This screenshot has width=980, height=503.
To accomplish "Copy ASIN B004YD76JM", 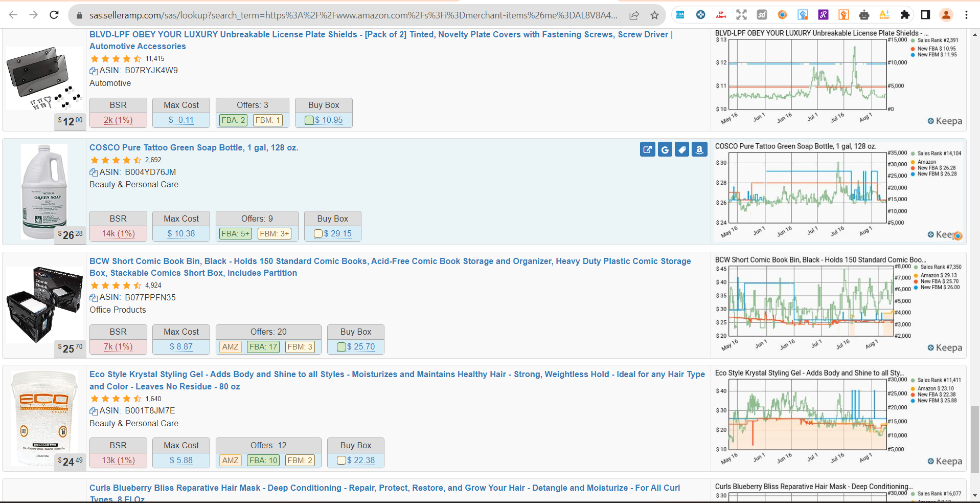I will coord(94,172).
